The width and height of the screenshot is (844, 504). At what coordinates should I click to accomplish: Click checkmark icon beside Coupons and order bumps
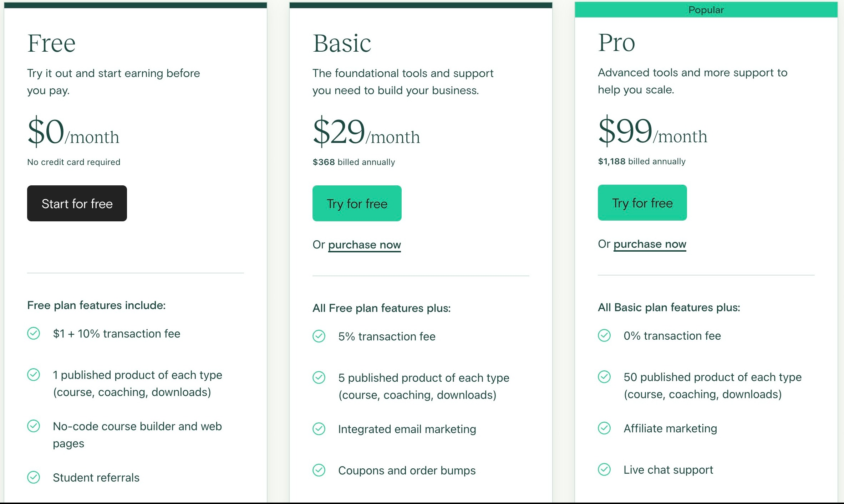pos(319,470)
